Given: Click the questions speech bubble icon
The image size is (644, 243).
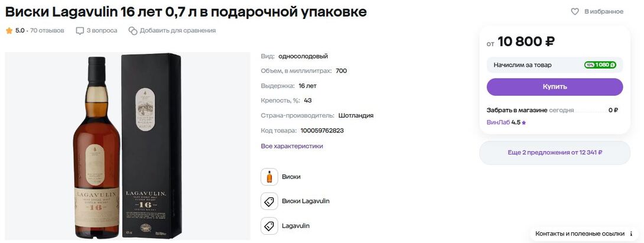Looking at the screenshot, I should 80,31.
